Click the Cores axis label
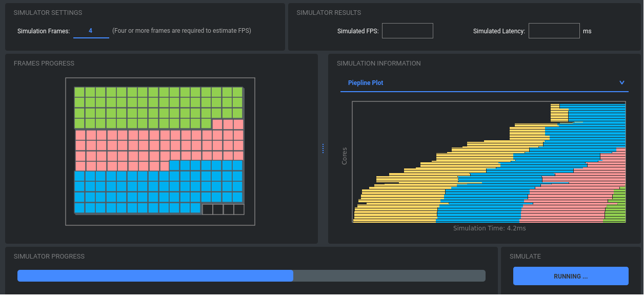Viewport: 644px width, 298px height. 345,156
